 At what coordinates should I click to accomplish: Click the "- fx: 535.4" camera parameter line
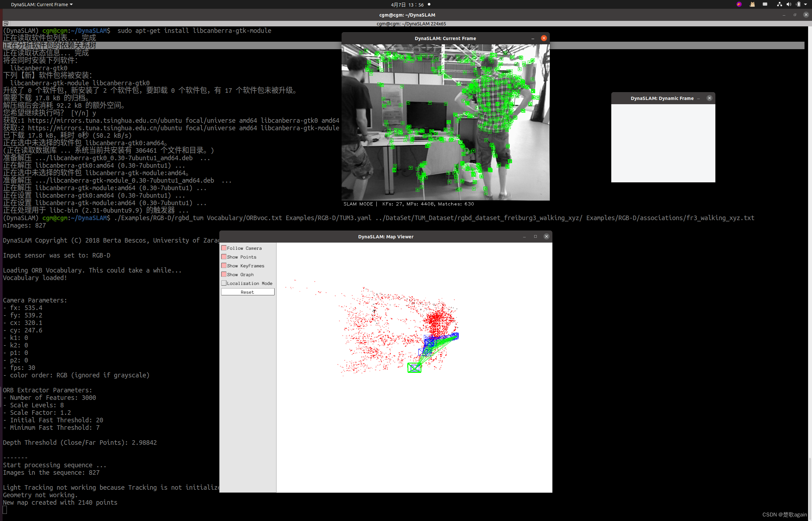[23, 308]
